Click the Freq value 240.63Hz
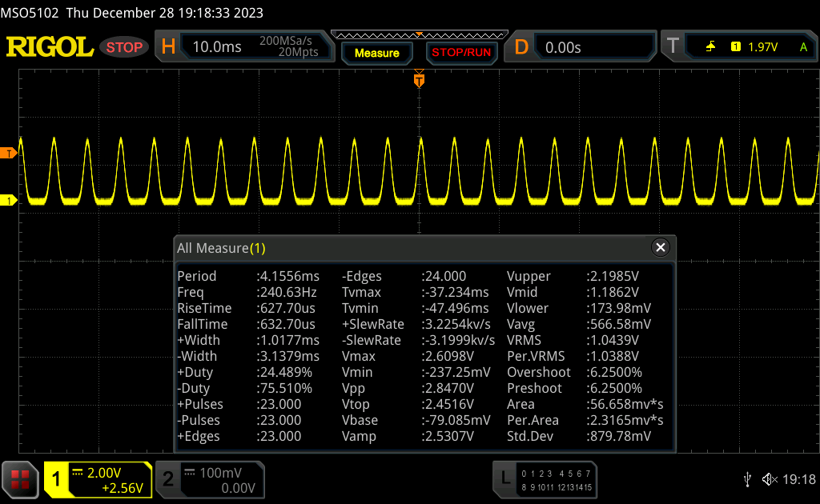This screenshot has height=504, width=820. pos(287,292)
